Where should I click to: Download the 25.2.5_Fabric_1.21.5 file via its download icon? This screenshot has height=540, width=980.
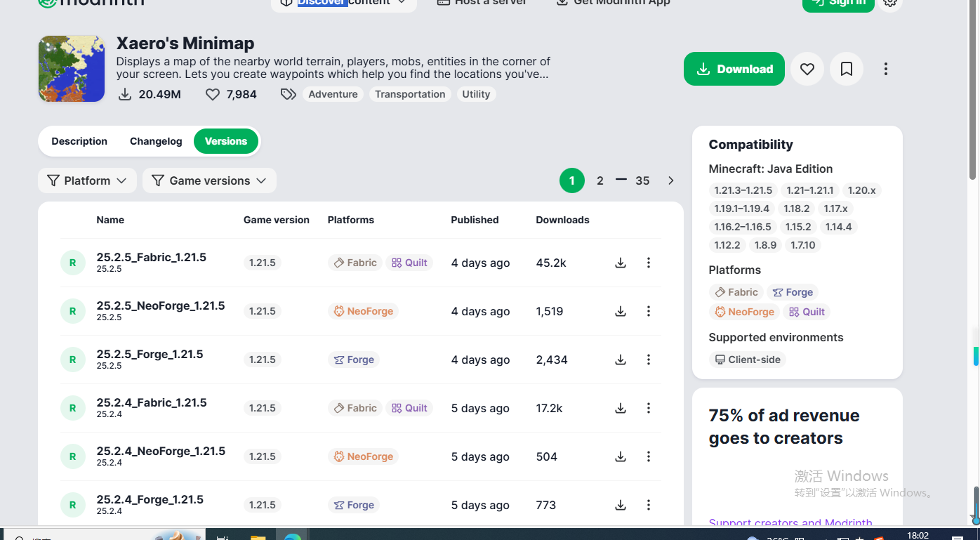621,263
